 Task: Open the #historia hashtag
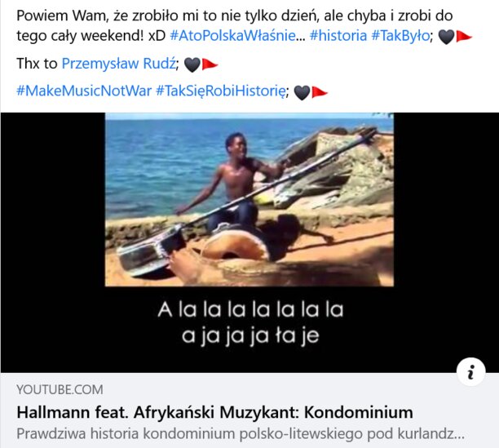[338, 35]
